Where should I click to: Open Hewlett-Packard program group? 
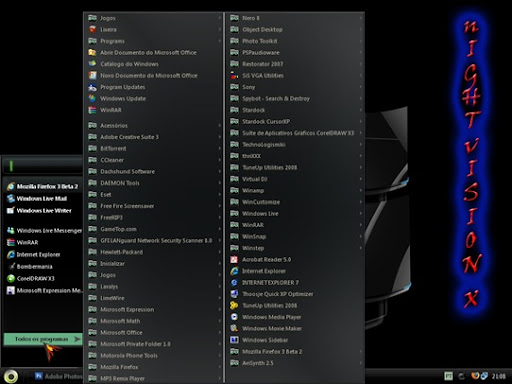[154, 252]
